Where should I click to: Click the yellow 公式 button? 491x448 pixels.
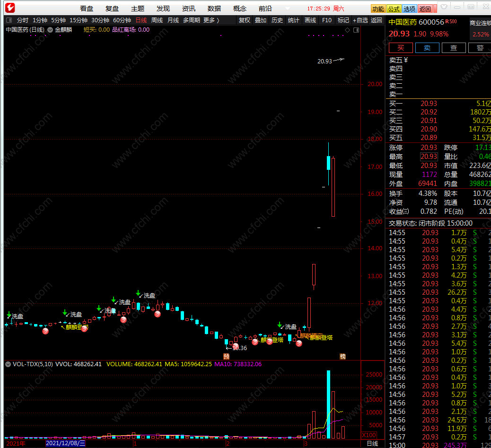394,9
